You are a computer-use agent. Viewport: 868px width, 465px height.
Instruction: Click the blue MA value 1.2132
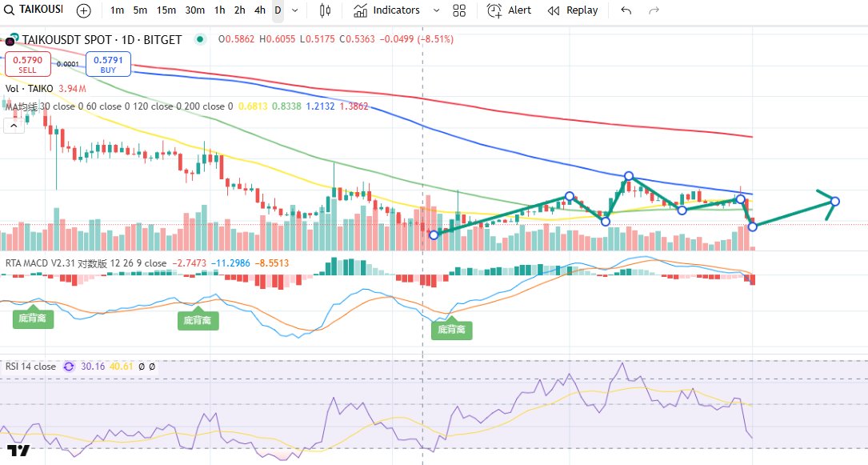321,106
